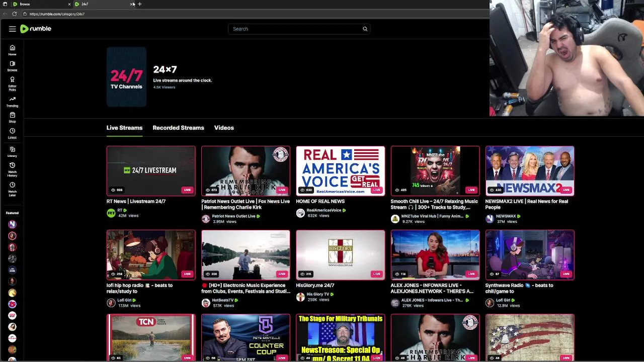The width and height of the screenshot is (644, 362).
Task: Click NEWSMAX channel avatar
Action: click(x=490, y=219)
